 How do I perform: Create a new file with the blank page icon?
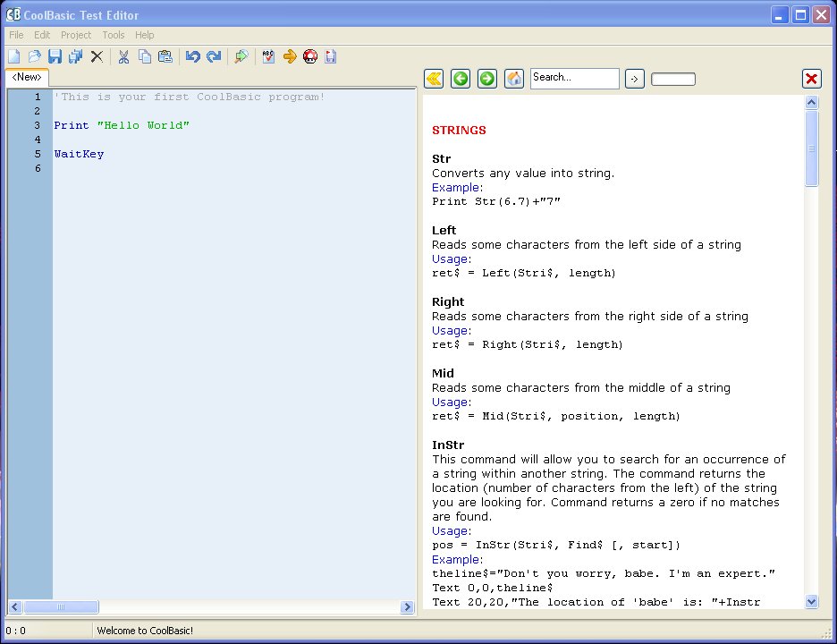point(14,56)
